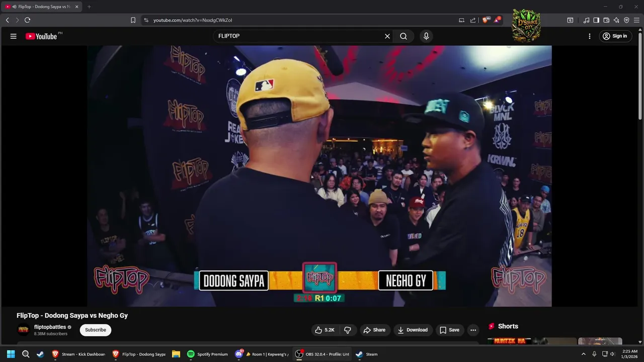Viewport: 644px width, 362px height.
Task: Open YouTube settings three-dot menu
Action: click(x=590, y=36)
